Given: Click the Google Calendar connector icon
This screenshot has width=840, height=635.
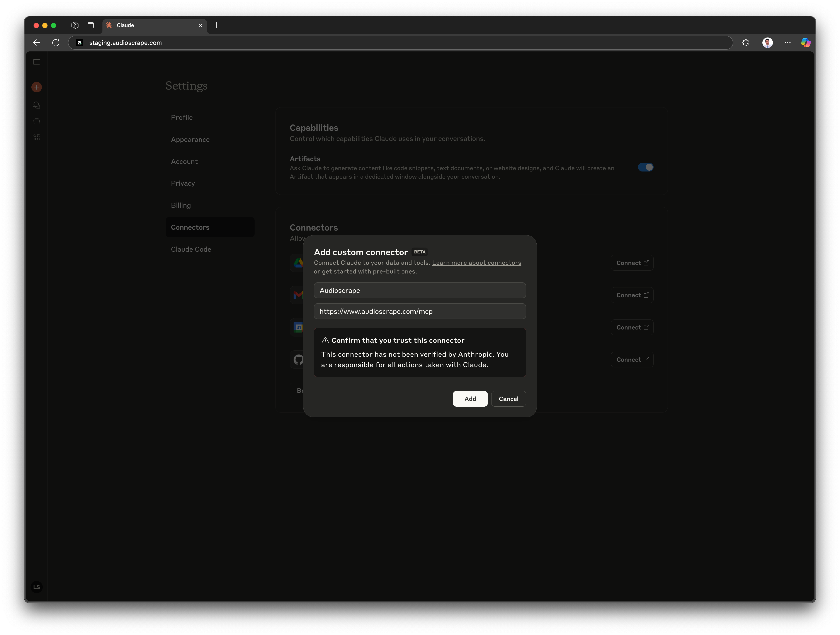Looking at the screenshot, I should click(298, 327).
